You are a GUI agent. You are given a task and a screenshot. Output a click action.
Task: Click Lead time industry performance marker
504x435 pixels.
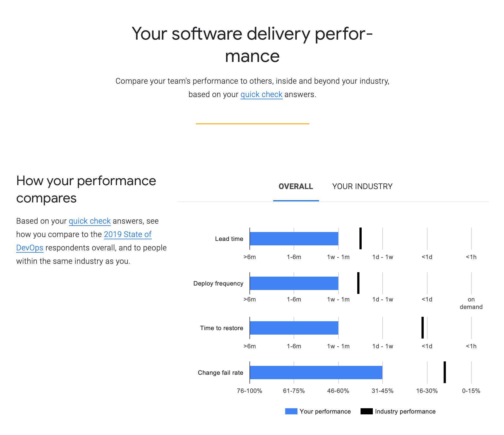[361, 238]
